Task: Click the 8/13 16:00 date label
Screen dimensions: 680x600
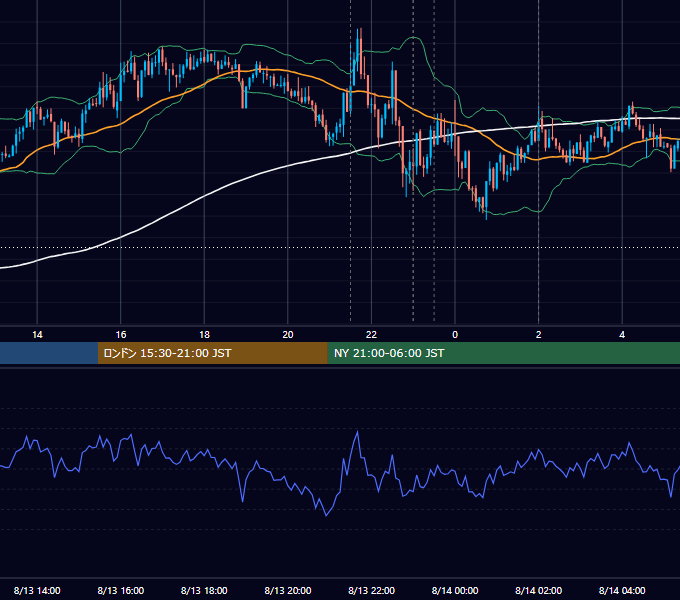Action: (121, 590)
